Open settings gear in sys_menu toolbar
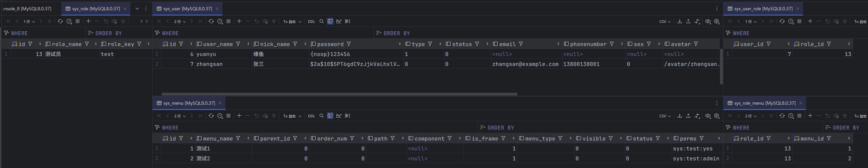This screenshot has height=168, width=868. (717, 116)
